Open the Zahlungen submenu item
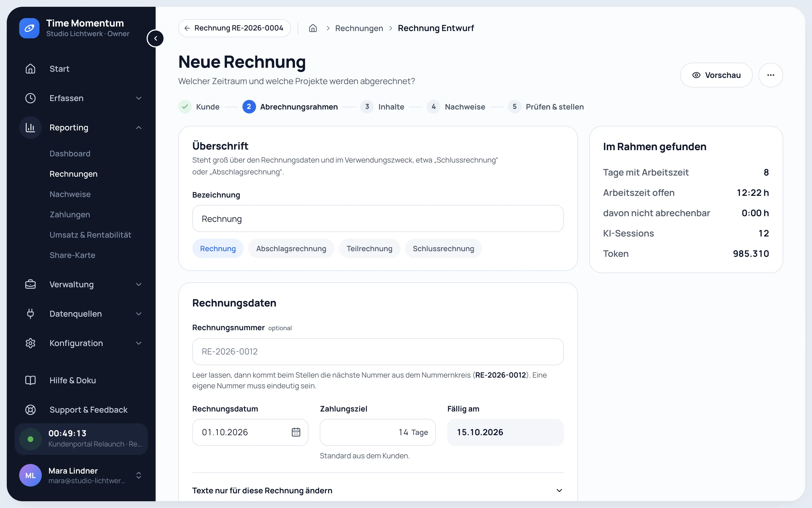812x508 pixels. [x=70, y=214]
